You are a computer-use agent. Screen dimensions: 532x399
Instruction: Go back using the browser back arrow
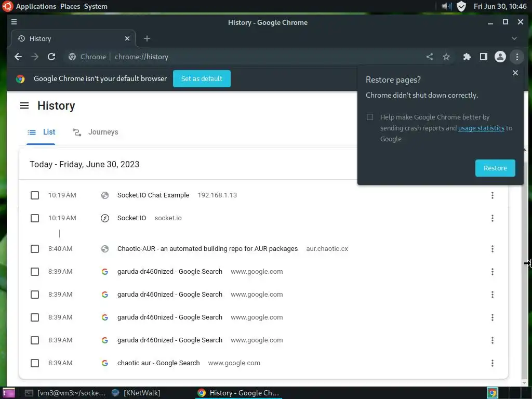[x=18, y=57]
